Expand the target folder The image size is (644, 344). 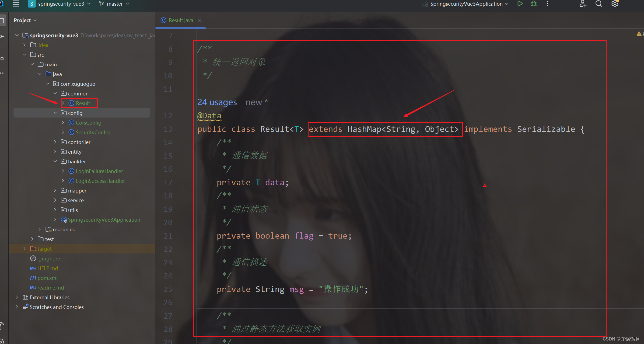[x=24, y=249]
